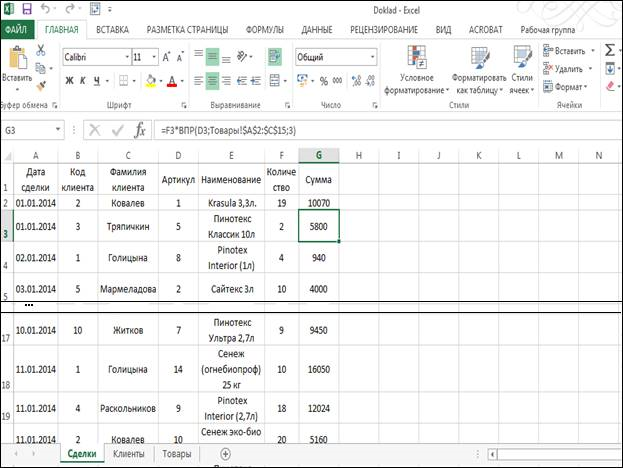Click the Cut scissors icon
Image resolution: width=623 pixels, height=468 pixels.
click(x=41, y=50)
